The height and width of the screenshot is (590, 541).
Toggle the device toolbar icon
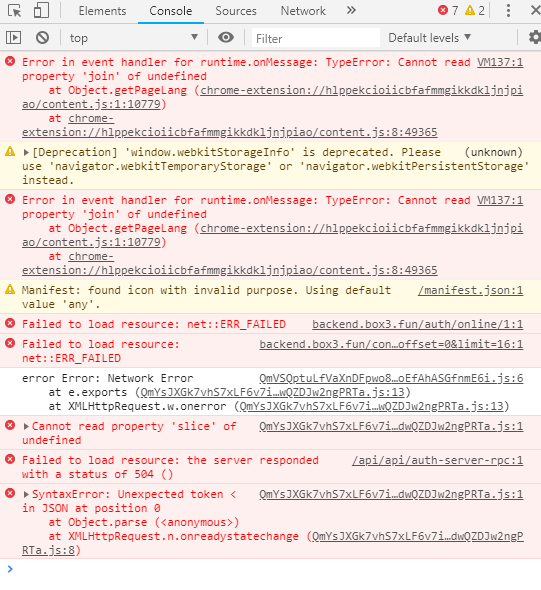41,11
